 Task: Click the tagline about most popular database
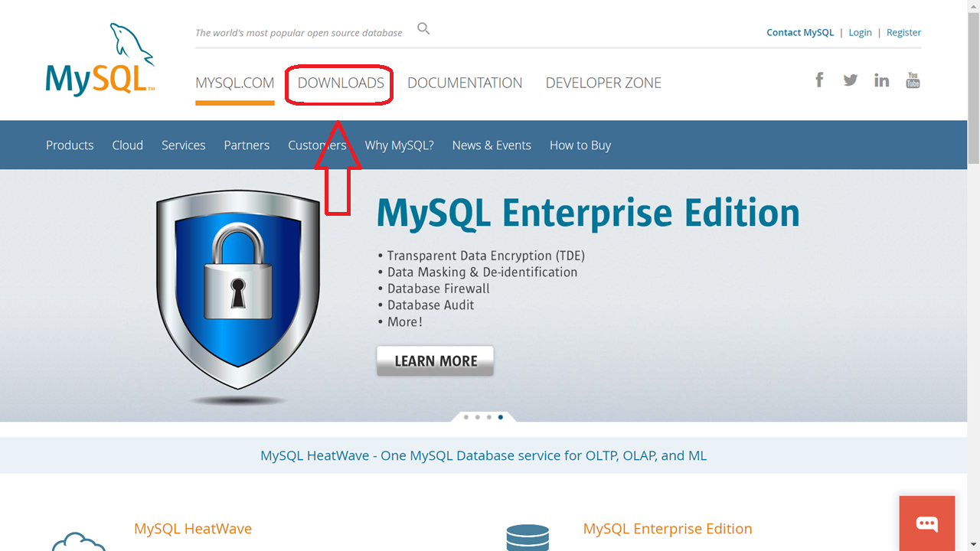pyautogui.click(x=299, y=33)
